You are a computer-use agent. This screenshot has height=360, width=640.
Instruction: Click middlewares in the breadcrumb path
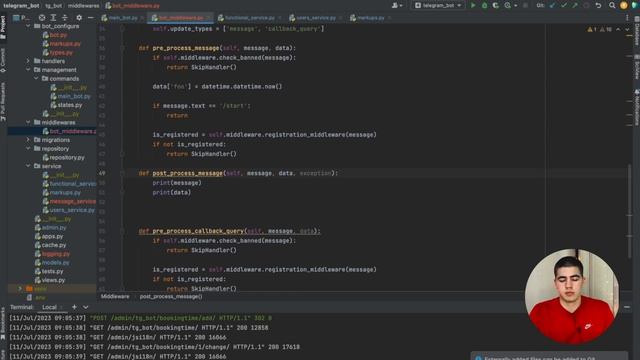(x=83, y=6)
